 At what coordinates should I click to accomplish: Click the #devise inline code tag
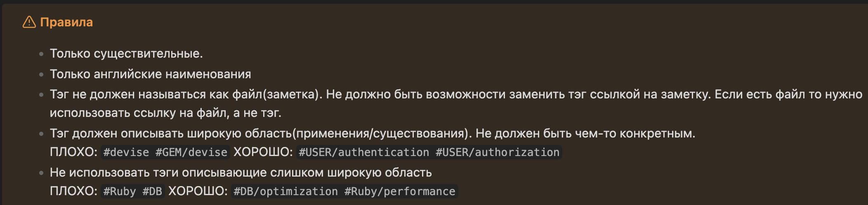[126, 152]
